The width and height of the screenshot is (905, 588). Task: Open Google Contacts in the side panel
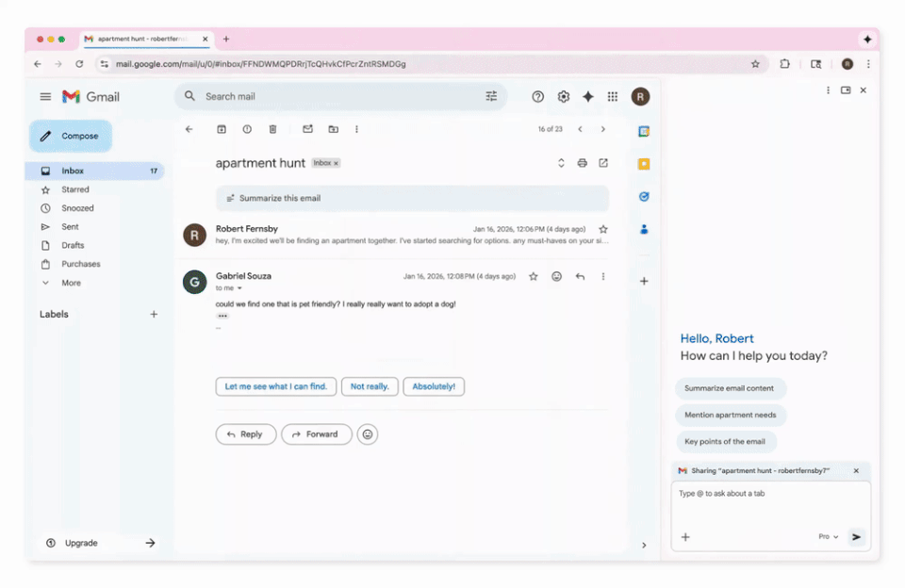[x=643, y=229]
